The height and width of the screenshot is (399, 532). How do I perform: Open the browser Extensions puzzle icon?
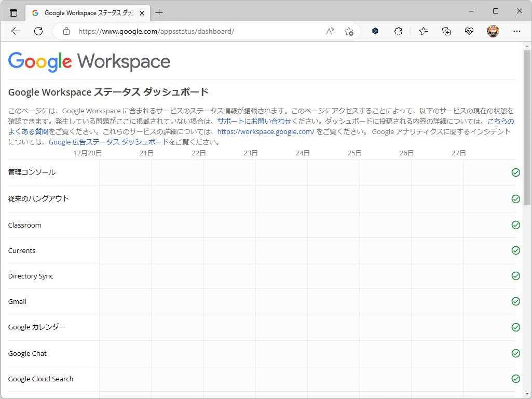(x=398, y=31)
